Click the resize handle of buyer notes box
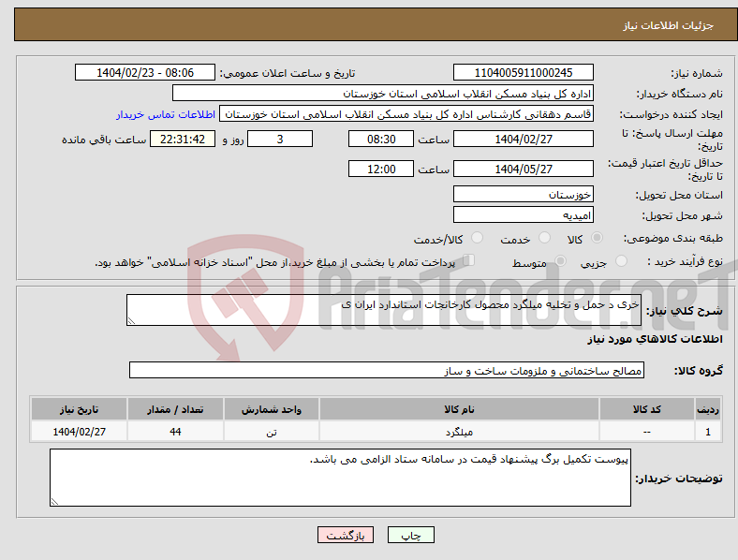The width and height of the screenshot is (738, 560). click(x=54, y=502)
